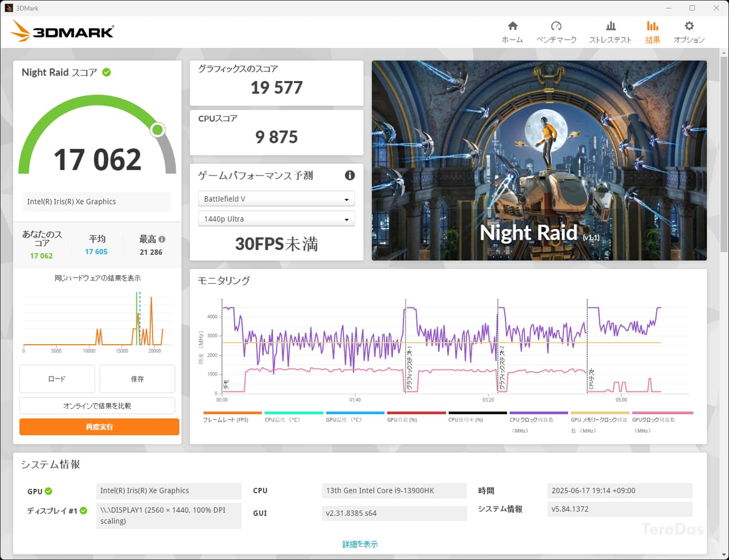Click the system info version v5.84.1372
Image resolution: width=729 pixels, height=560 pixels.
pos(620,509)
